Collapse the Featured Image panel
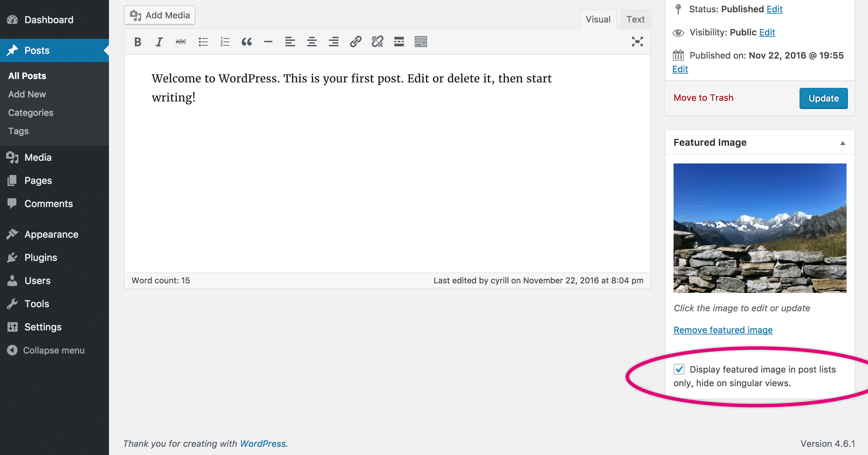This screenshot has height=455, width=868. [842, 143]
